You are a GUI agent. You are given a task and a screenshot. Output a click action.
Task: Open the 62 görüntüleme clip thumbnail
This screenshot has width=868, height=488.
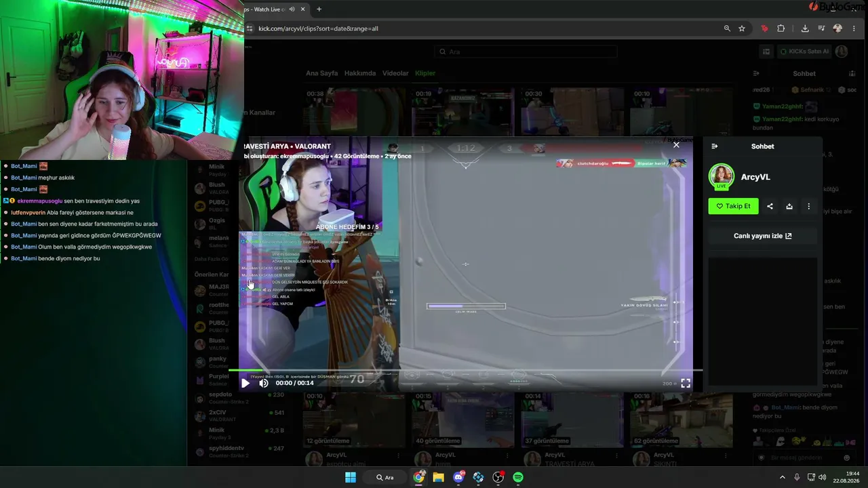click(681, 419)
